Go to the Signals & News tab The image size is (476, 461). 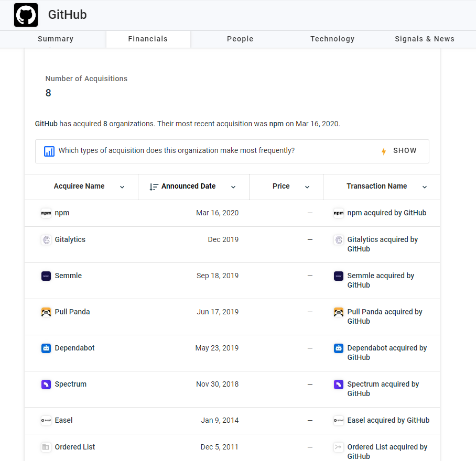click(x=425, y=39)
